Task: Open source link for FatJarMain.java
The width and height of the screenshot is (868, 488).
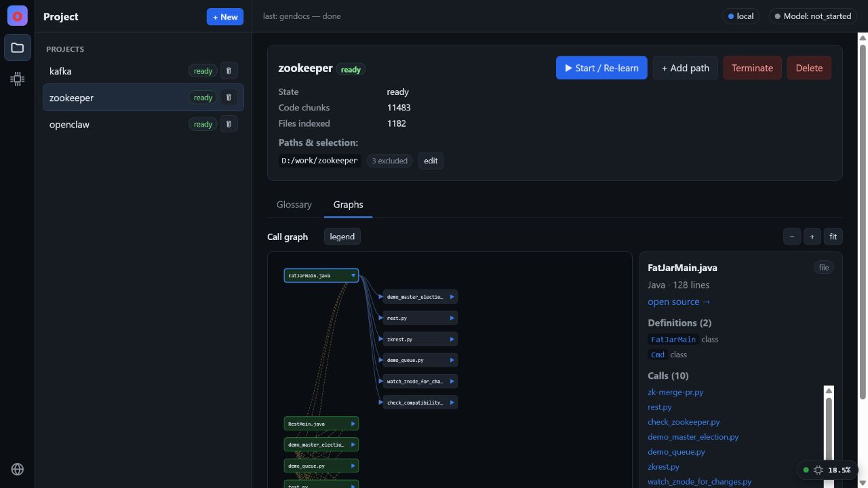Action: 679,302
